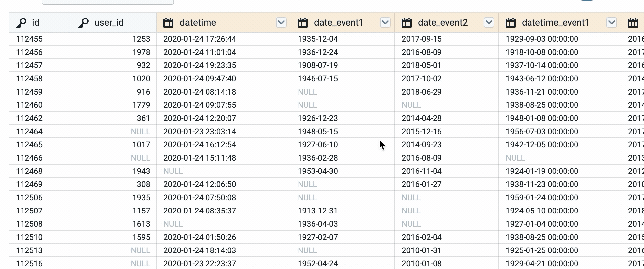The height and width of the screenshot is (269, 644).
Task: Select date_event2 cell 2010-01-31
Action: (x=447, y=250)
